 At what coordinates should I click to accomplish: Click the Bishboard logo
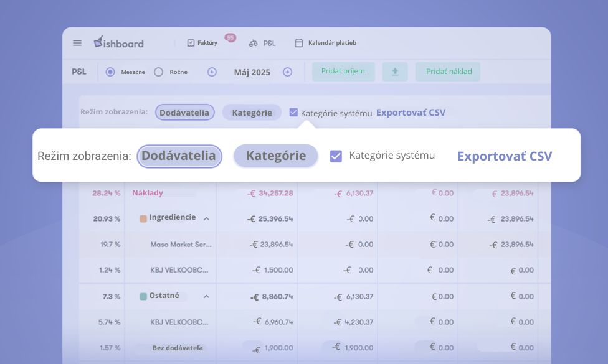[x=118, y=42]
